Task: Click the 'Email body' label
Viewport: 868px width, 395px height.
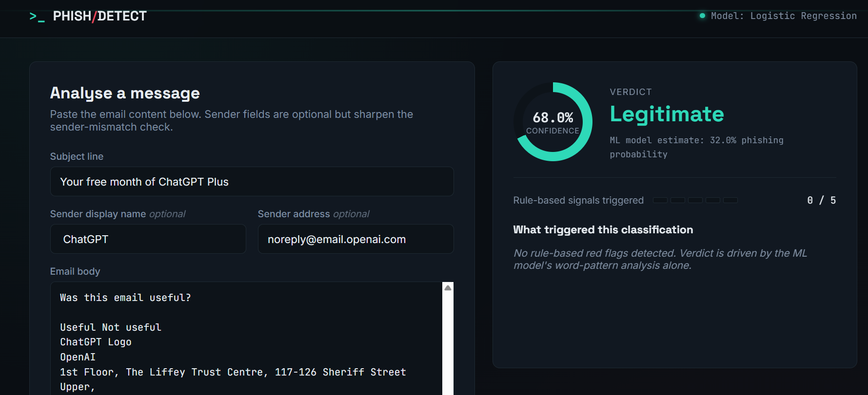Action: [x=75, y=271]
